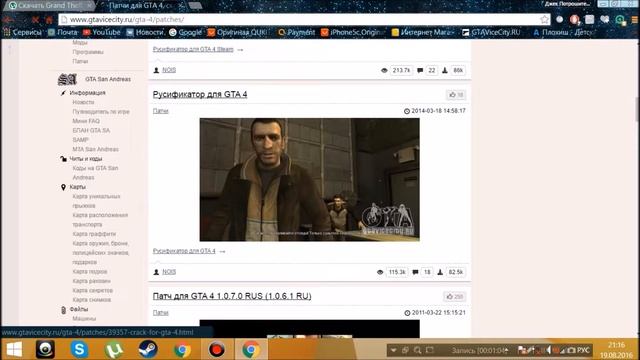Click the like button on Патч 1.0.7.0 post
640x360 pixels.
point(455,296)
